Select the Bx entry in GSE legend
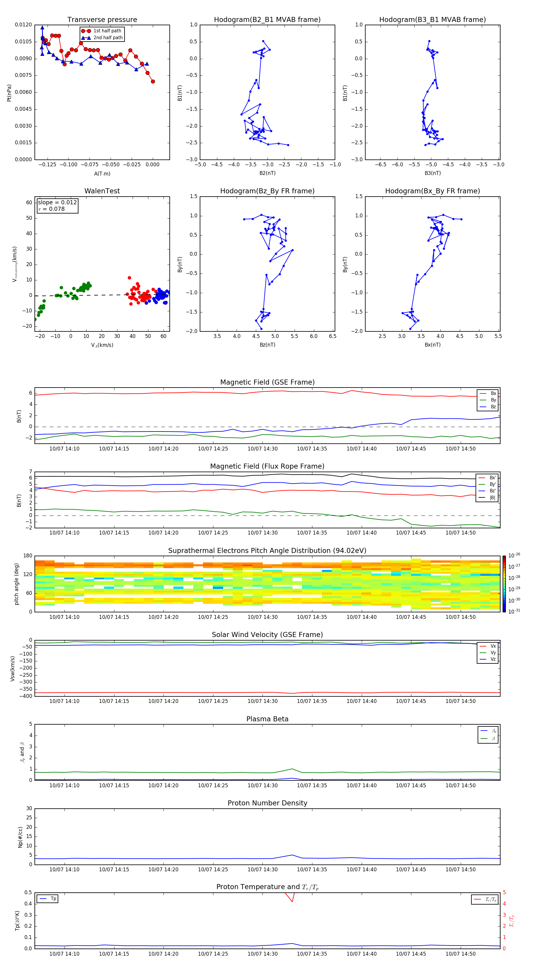The image size is (535, 980). tap(488, 393)
